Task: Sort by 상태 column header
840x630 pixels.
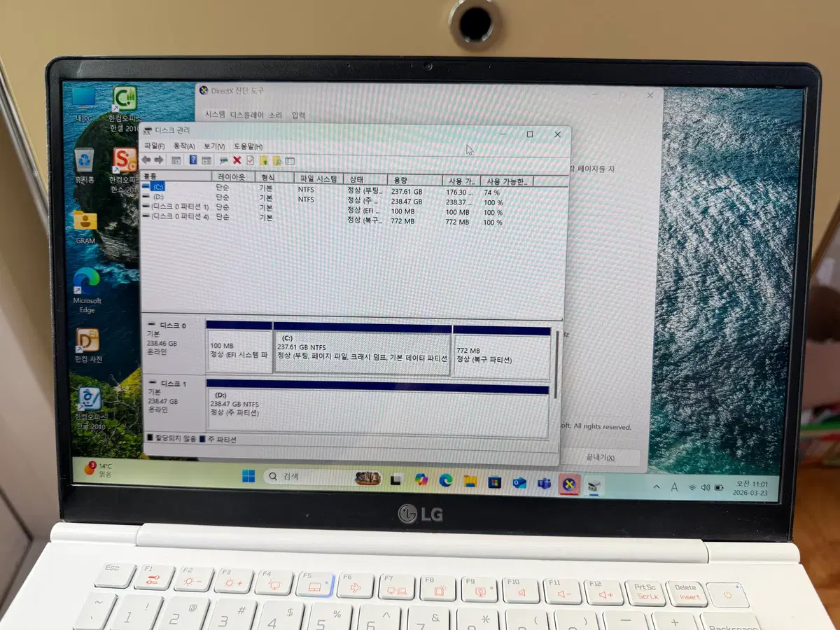Action: pyautogui.click(x=365, y=179)
